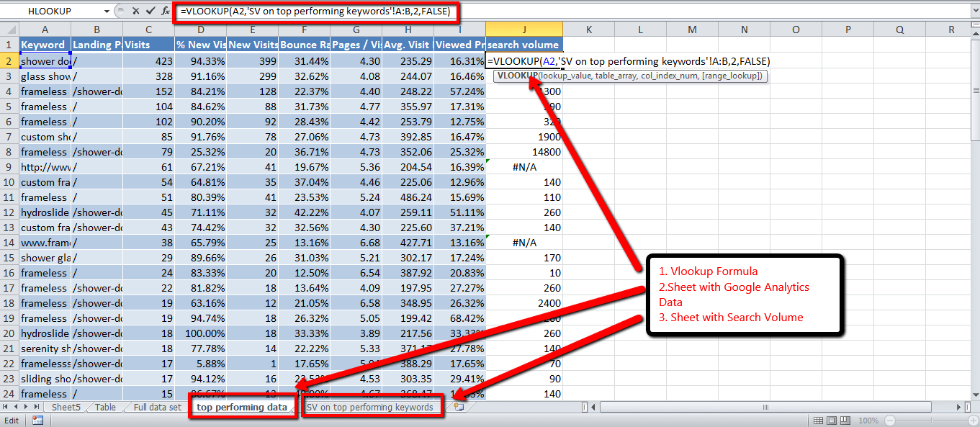Jump to the last sheet tab with navigation arrow
980x427 pixels.
[37, 408]
